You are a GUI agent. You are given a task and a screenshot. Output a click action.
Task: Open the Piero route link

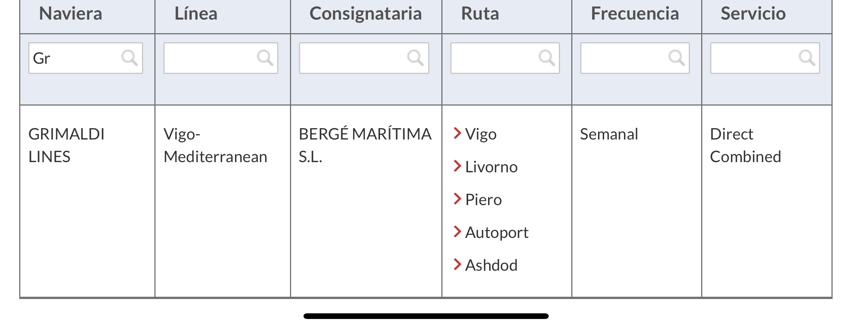pos(484,199)
